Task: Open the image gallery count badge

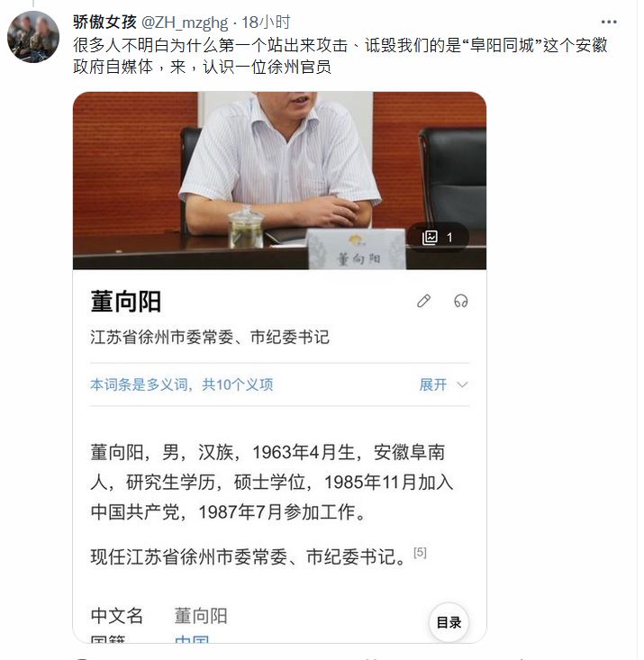Action: (x=438, y=238)
